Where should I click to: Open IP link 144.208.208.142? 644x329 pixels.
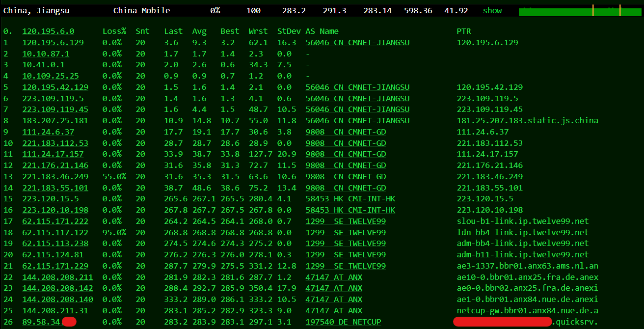click(57, 288)
